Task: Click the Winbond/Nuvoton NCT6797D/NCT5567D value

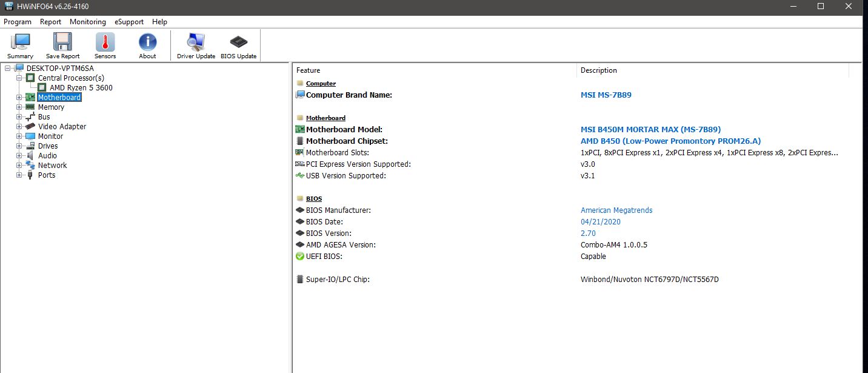Action: tap(650, 279)
